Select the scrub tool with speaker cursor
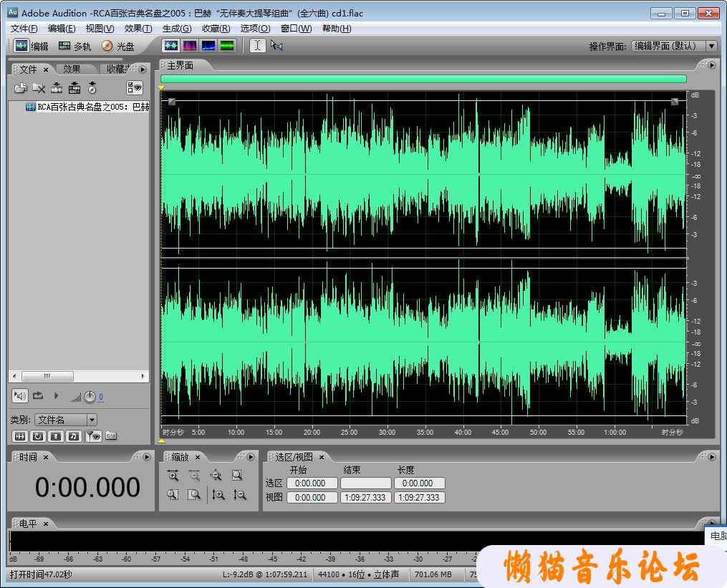This screenshot has height=588, width=727. (276, 45)
